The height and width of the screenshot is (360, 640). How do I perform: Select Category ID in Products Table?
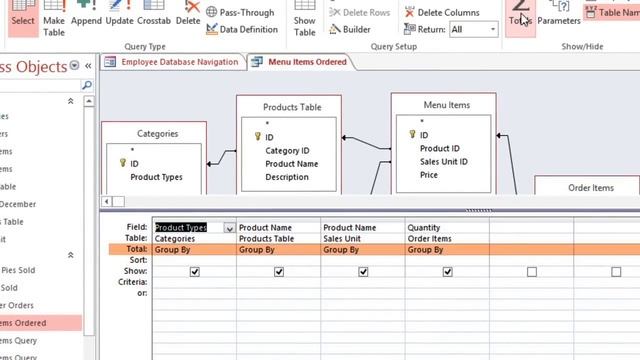pos(287,151)
